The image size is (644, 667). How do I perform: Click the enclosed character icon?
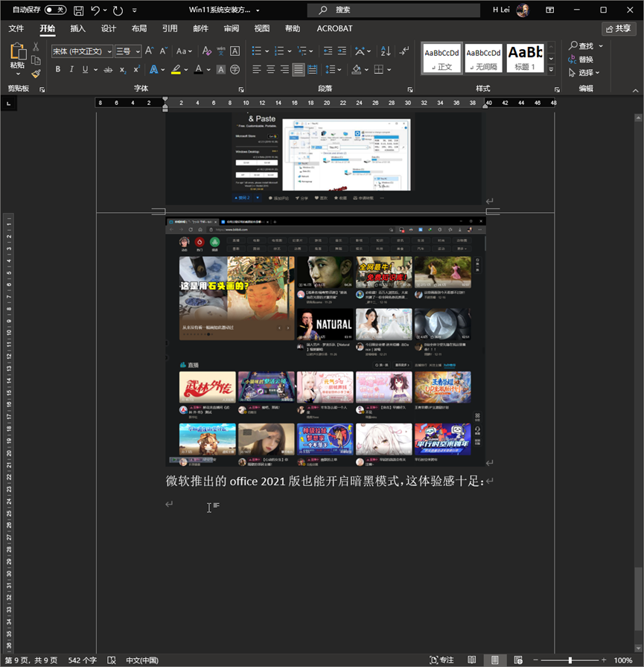(x=235, y=69)
